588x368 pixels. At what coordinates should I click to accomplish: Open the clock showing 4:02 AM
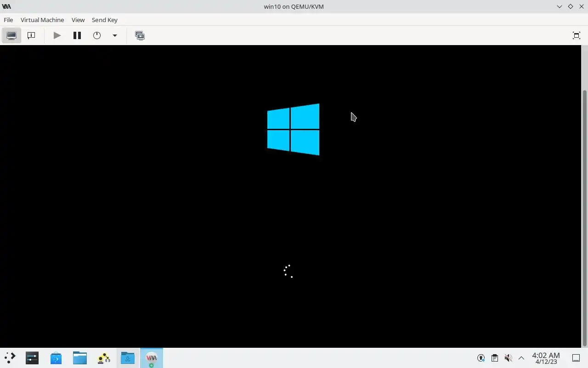pos(546,358)
